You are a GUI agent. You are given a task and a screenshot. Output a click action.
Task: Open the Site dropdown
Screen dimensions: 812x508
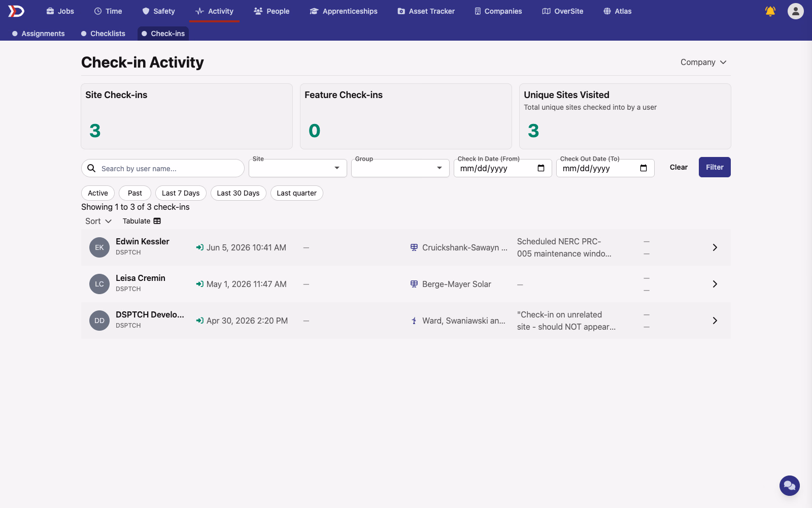298,168
